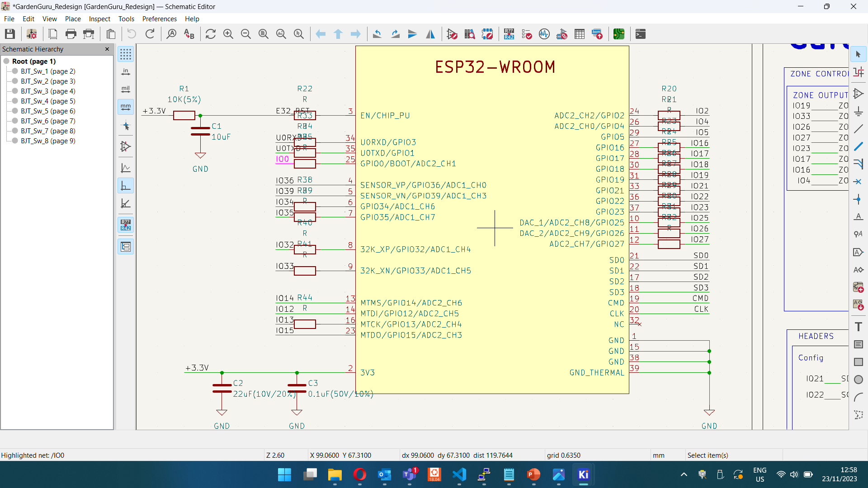Click the Windows Start button
The image size is (868, 488).
click(284, 474)
